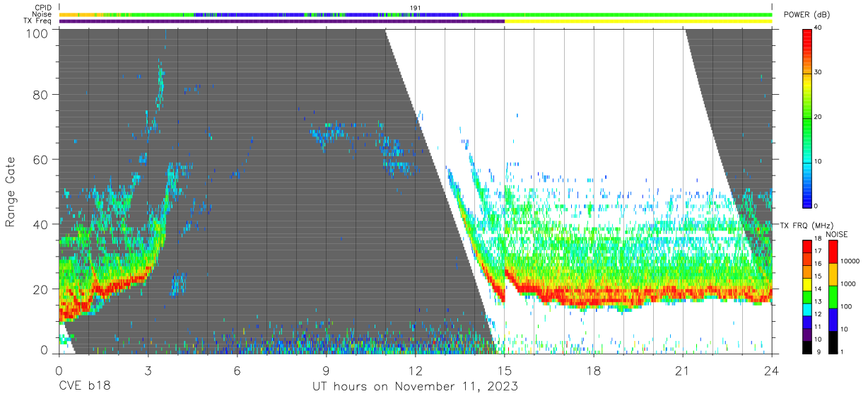Click the Noise row label

[x=42, y=14]
